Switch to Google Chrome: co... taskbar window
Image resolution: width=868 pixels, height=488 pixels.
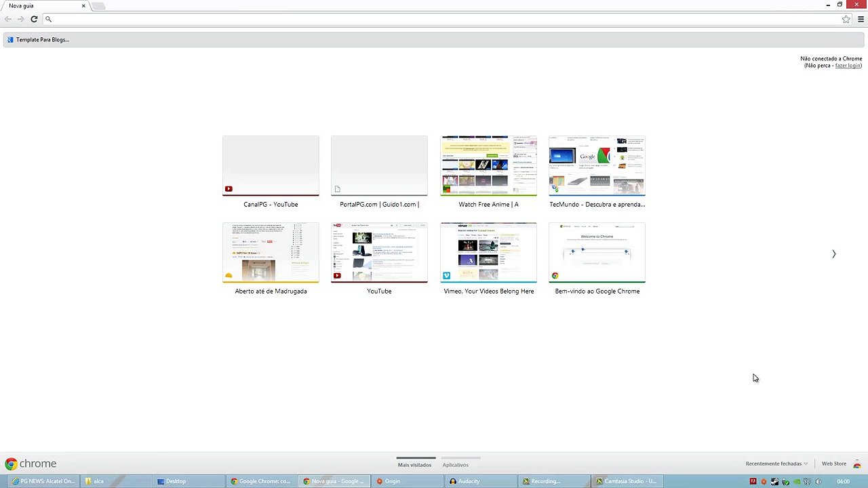[261, 481]
